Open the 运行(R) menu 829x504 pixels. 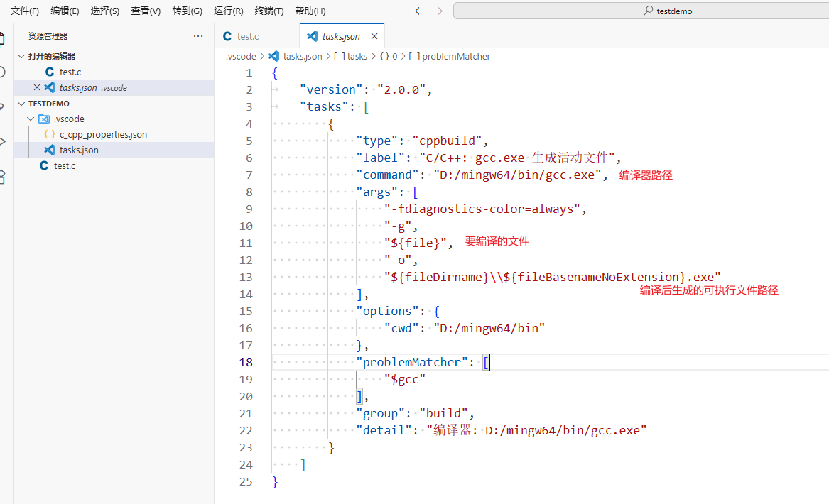229,11
